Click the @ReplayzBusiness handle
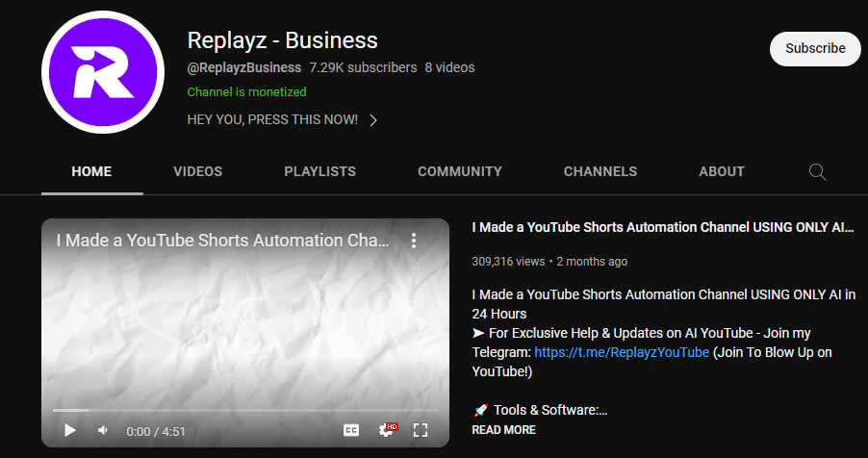Viewport: 868px width, 458px height. click(x=244, y=67)
